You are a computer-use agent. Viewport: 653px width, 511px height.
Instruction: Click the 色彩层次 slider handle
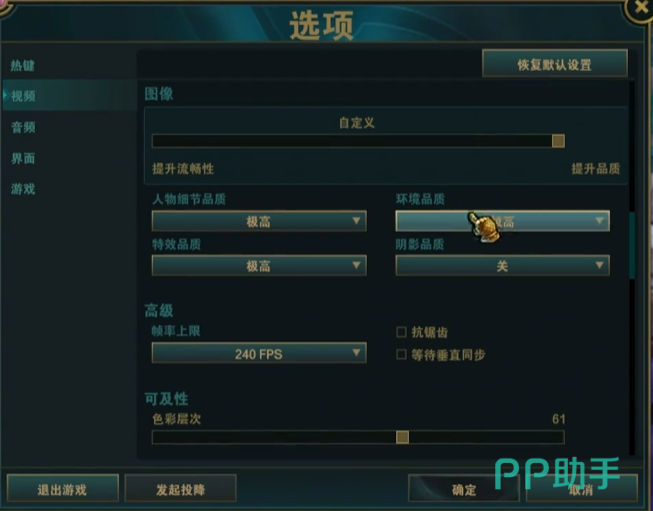(x=402, y=437)
